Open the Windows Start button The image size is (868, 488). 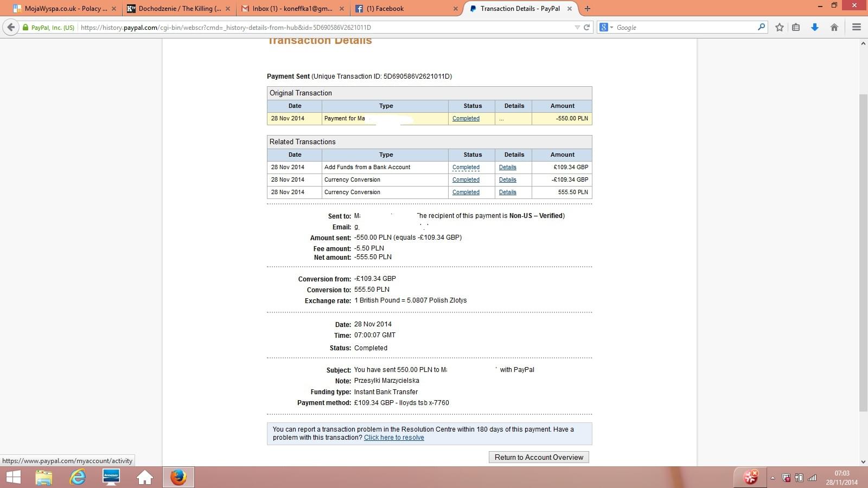13,477
